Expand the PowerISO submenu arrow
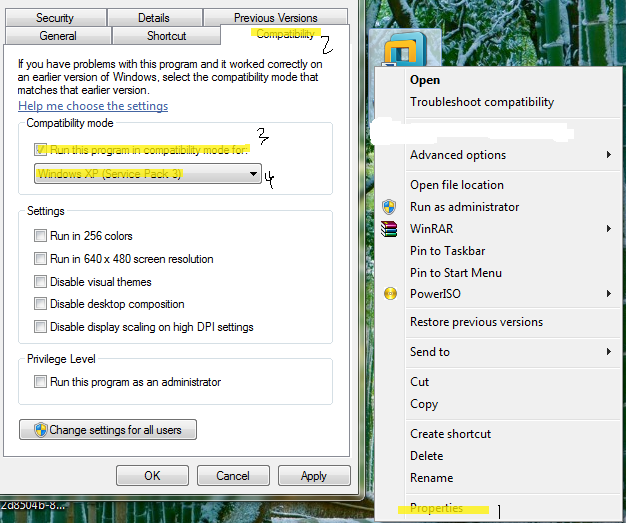 click(x=608, y=293)
